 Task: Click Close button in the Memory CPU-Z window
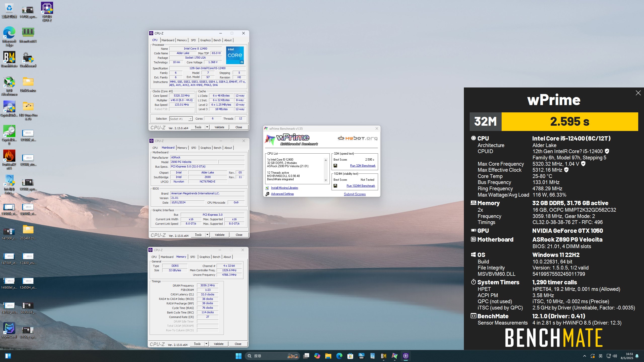[x=238, y=344]
